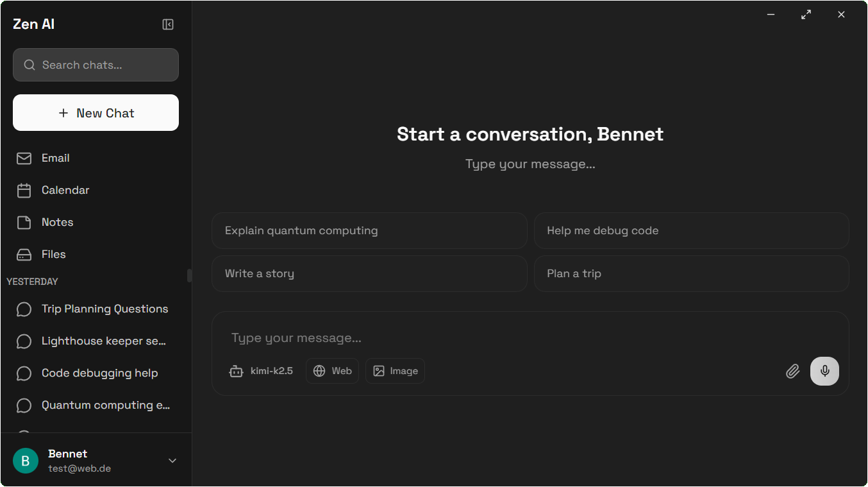Click the microphone voice input button
This screenshot has height=487, width=868.
point(824,371)
